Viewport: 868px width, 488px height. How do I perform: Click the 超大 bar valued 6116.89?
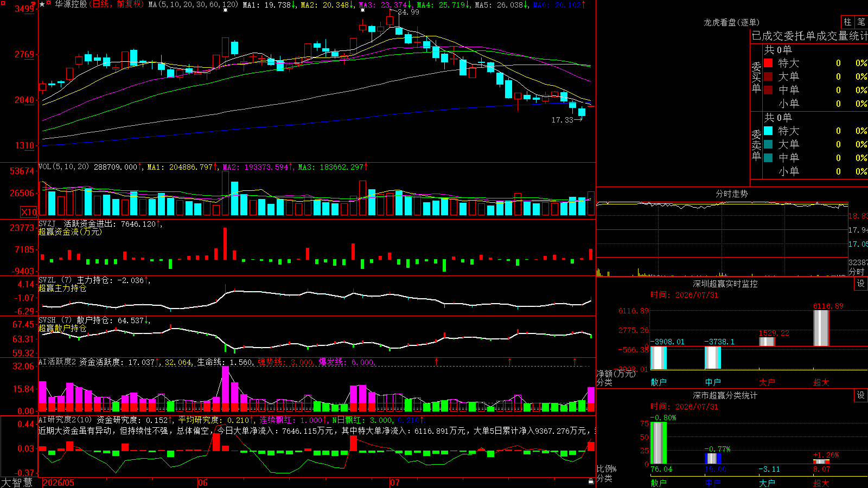821,328
